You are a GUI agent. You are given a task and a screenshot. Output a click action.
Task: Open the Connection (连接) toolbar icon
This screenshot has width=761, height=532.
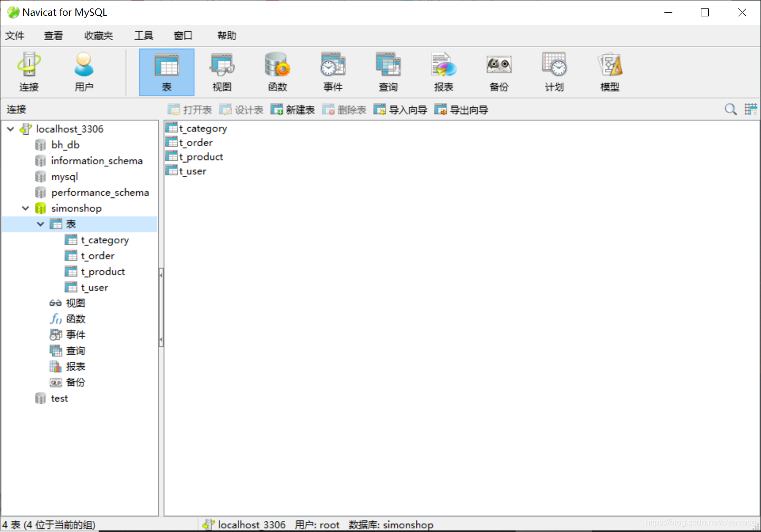[x=29, y=72]
